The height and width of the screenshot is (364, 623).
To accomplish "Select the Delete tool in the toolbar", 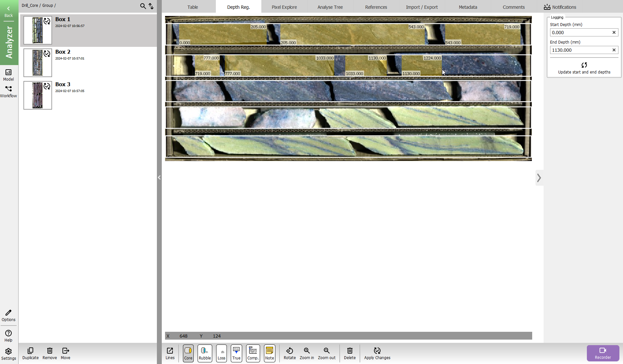I will (x=349, y=353).
